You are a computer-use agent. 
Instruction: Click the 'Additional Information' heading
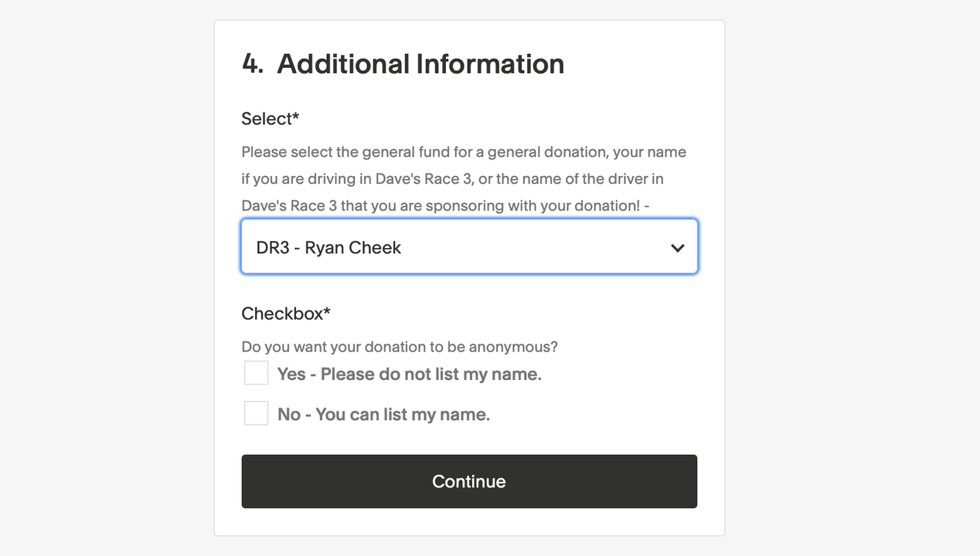click(x=420, y=64)
